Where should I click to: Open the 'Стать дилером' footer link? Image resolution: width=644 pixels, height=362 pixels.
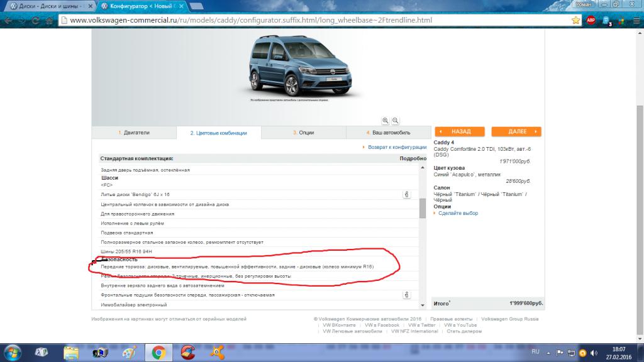point(464,331)
